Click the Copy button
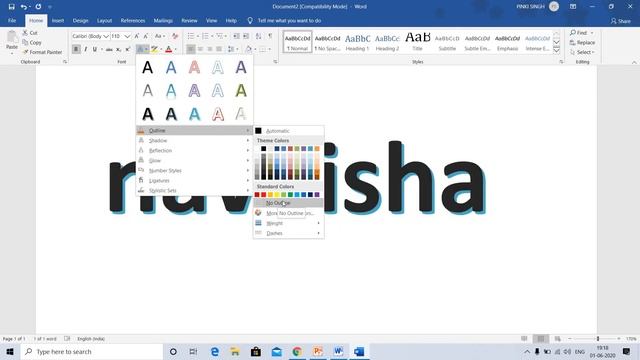Viewport: 640px width, 360px height. click(32, 42)
